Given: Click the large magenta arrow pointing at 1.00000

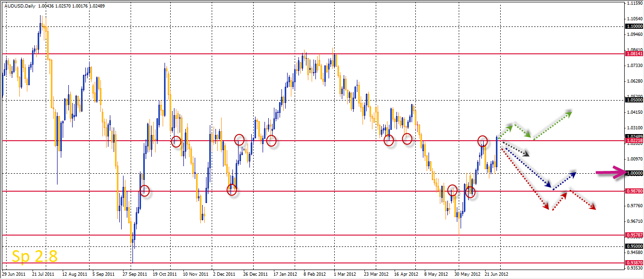Looking at the screenshot, I should (x=610, y=173).
